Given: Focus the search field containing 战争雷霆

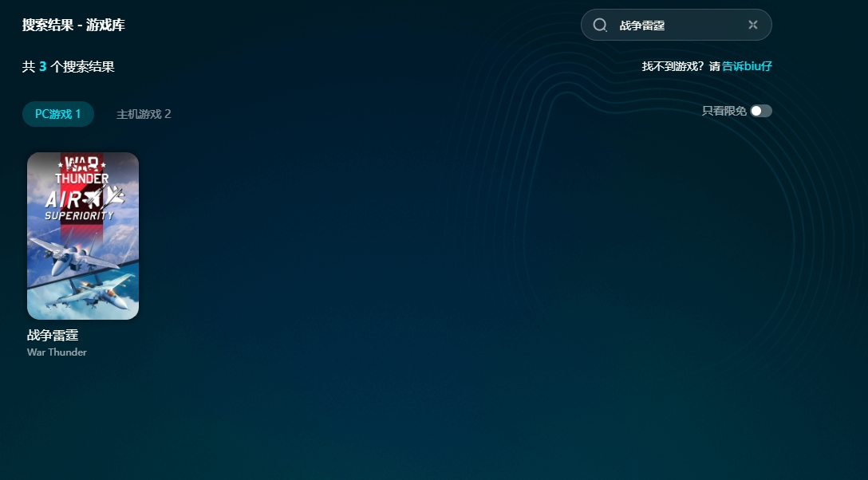Looking at the screenshot, I should coord(676,25).
